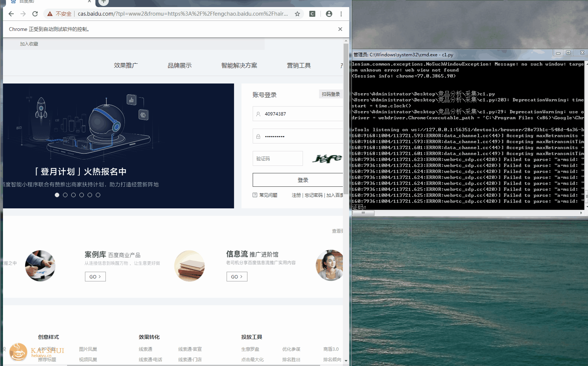
Task: Click the 忘记密码 link
Action: pos(314,195)
